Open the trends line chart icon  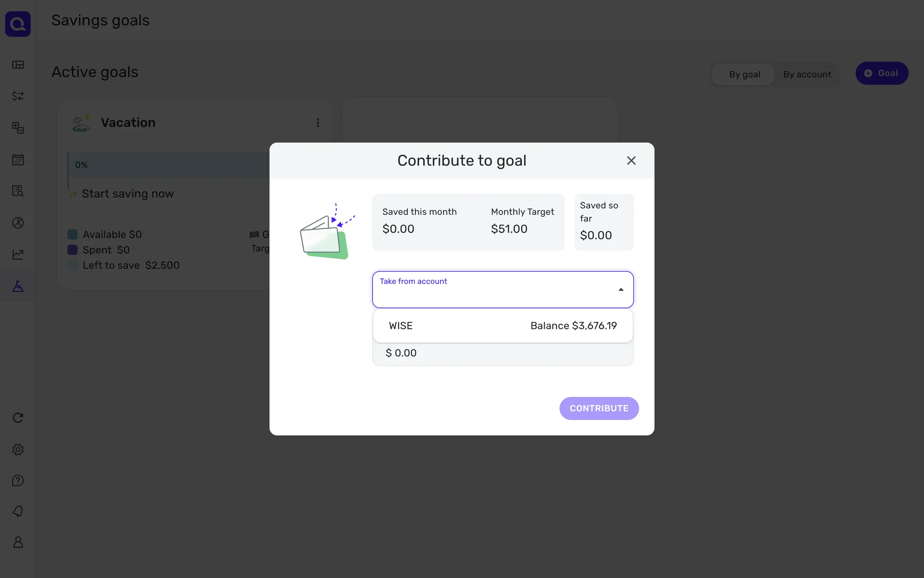click(18, 254)
